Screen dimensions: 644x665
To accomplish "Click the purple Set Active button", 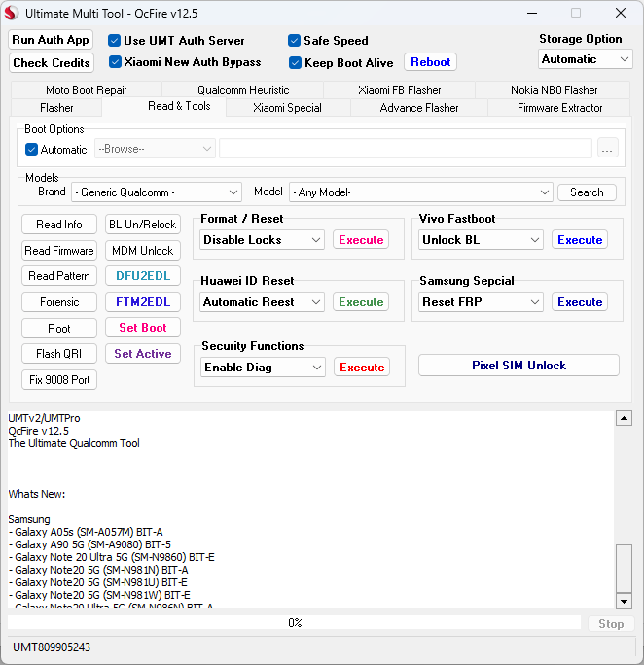I will (x=143, y=354).
